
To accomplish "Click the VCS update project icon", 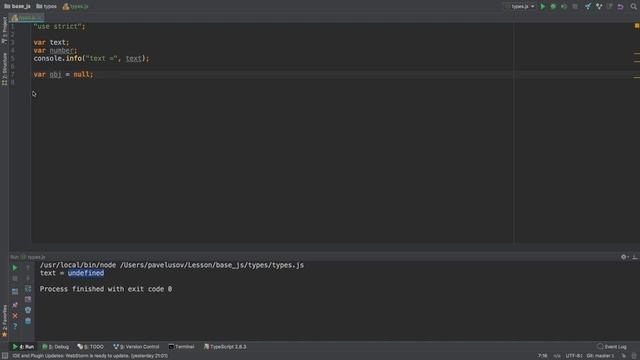I will (588, 7).
